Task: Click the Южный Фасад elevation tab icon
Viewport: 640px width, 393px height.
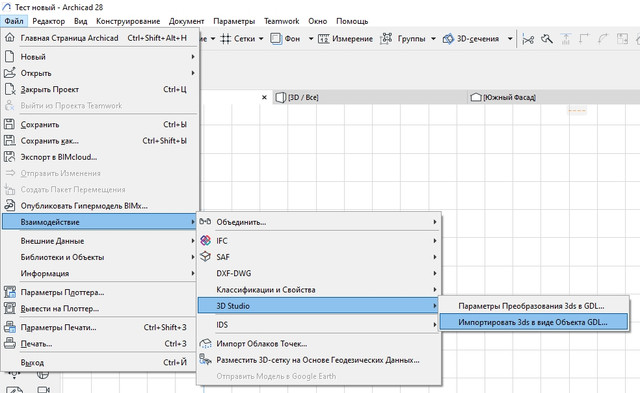Action: [x=476, y=98]
